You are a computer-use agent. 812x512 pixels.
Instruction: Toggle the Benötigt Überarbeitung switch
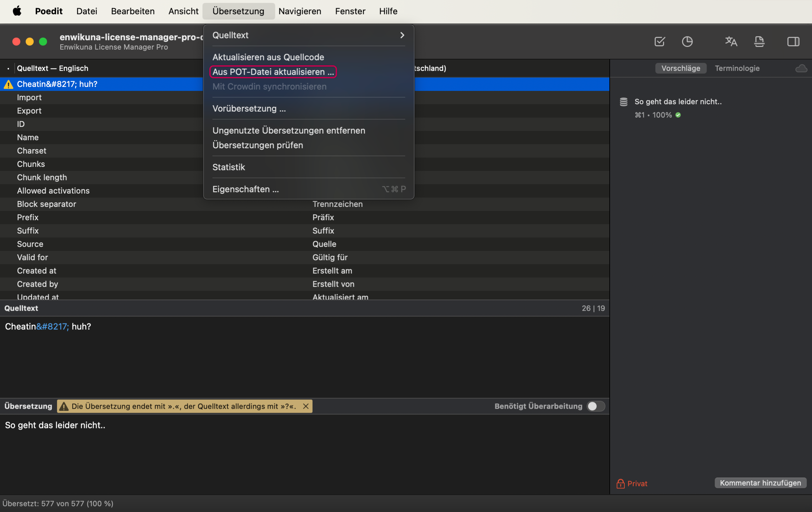point(596,406)
